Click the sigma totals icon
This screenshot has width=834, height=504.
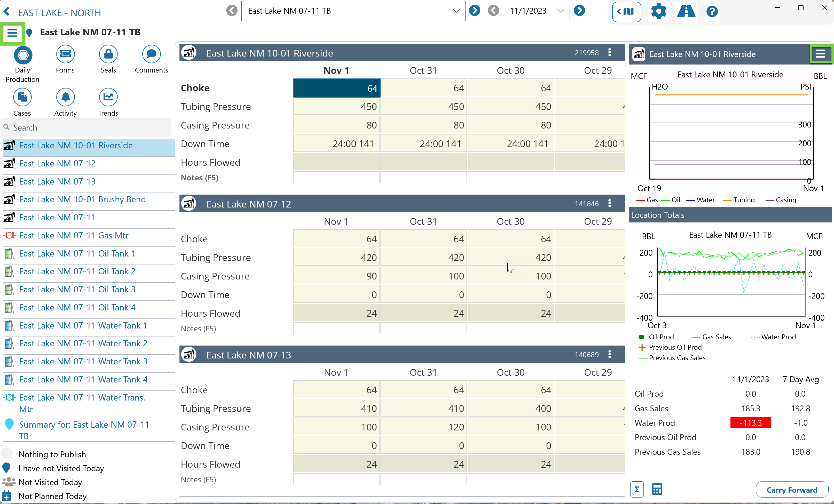click(x=637, y=489)
